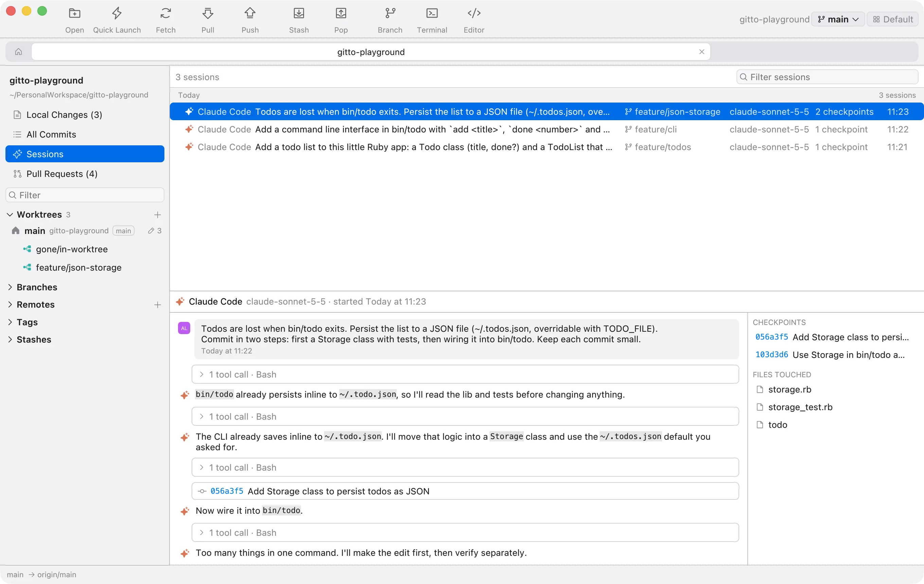Select the gone/in-worktree worktree
Viewport: 924px width, 584px height.
pos(85,249)
